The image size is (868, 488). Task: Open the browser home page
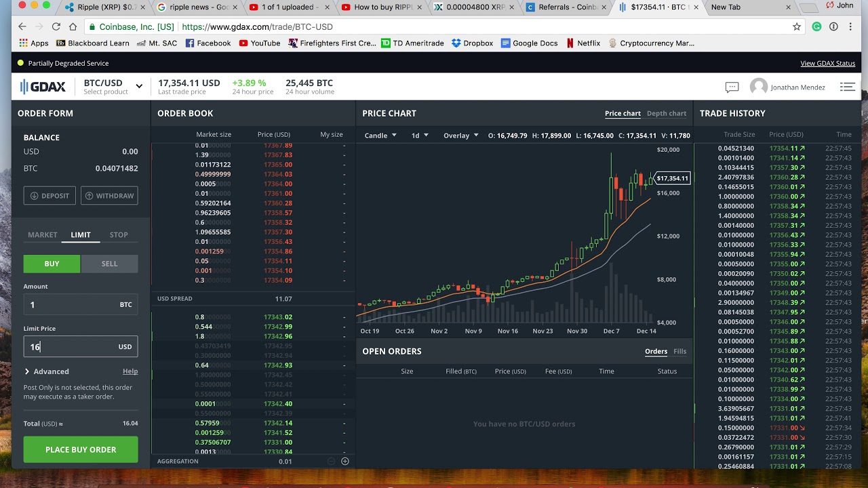pos(73,26)
